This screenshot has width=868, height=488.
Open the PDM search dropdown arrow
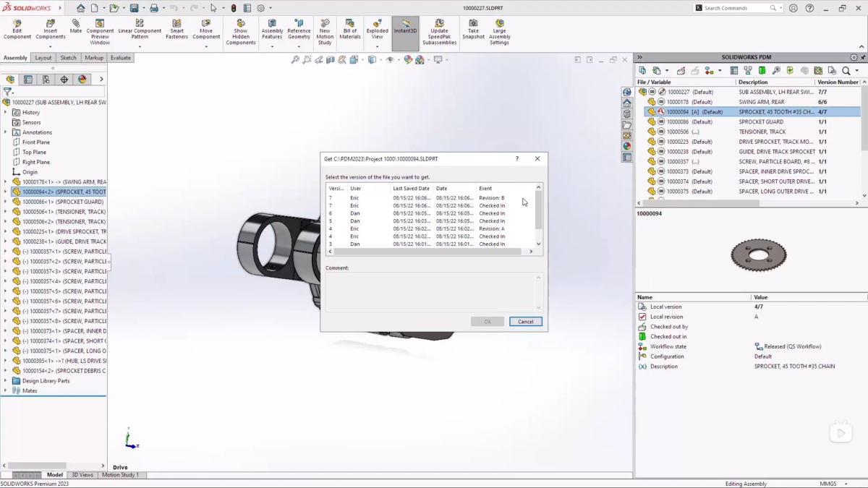tap(857, 71)
